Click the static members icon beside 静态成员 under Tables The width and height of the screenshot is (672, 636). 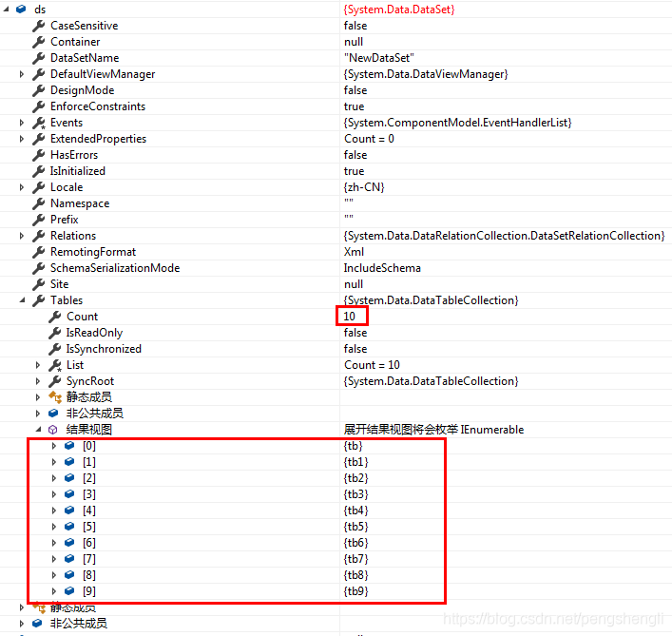pos(55,397)
